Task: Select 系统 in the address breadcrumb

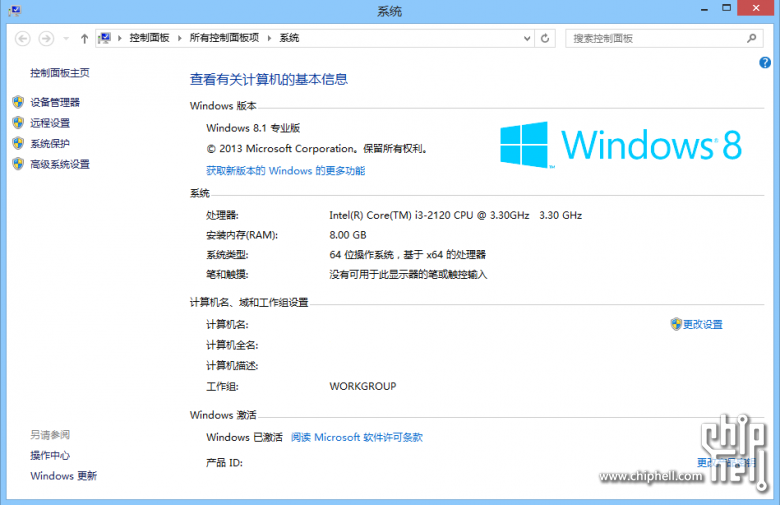Action: [x=289, y=38]
